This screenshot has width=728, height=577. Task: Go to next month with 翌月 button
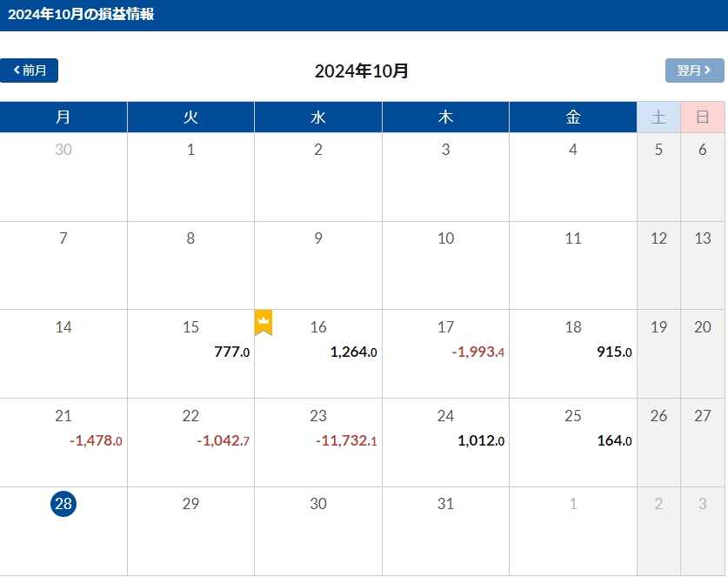coord(694,70)
